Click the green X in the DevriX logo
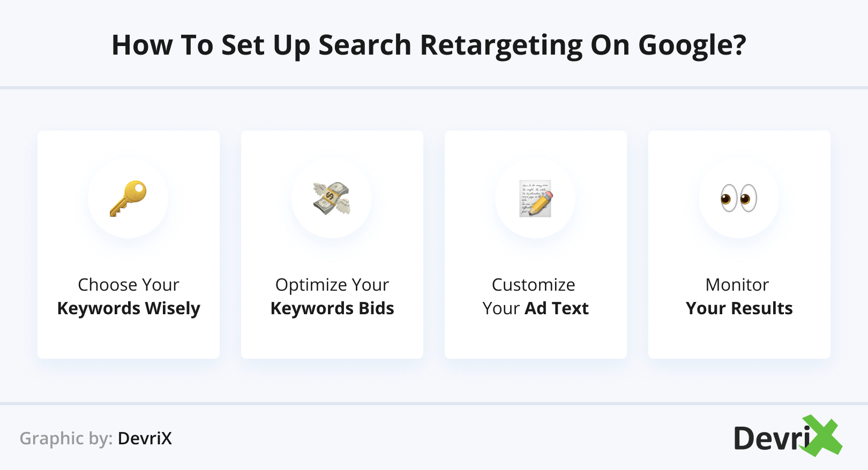Image resolution: width=868 pixels, height=470 pixels. coord(822,436)
